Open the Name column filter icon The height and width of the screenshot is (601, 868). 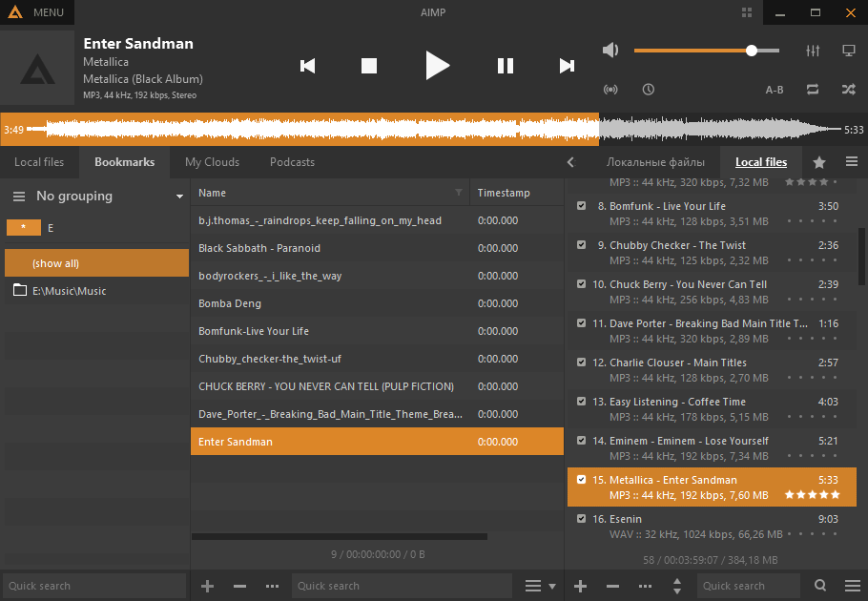pyautogui.click(x=459, y=192)
